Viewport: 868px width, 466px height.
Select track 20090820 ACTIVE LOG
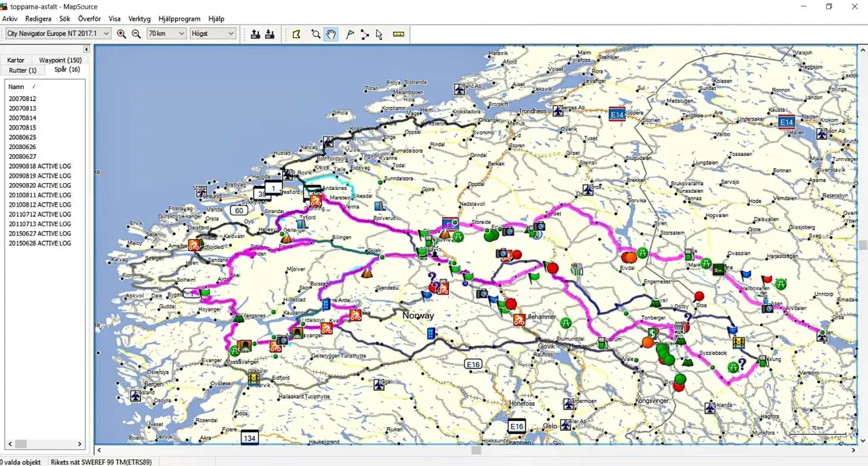[x=40, y=185]
